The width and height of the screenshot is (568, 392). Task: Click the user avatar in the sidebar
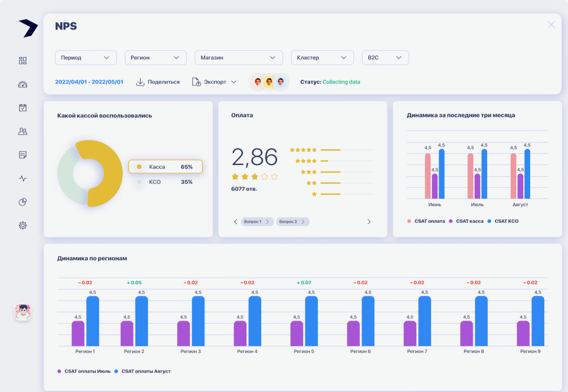point(23,313)
